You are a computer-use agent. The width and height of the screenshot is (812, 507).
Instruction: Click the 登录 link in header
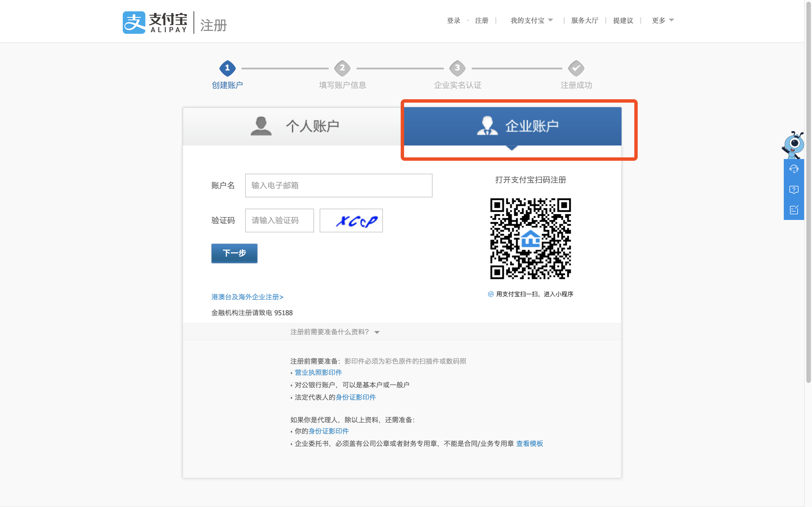(453, 21)
